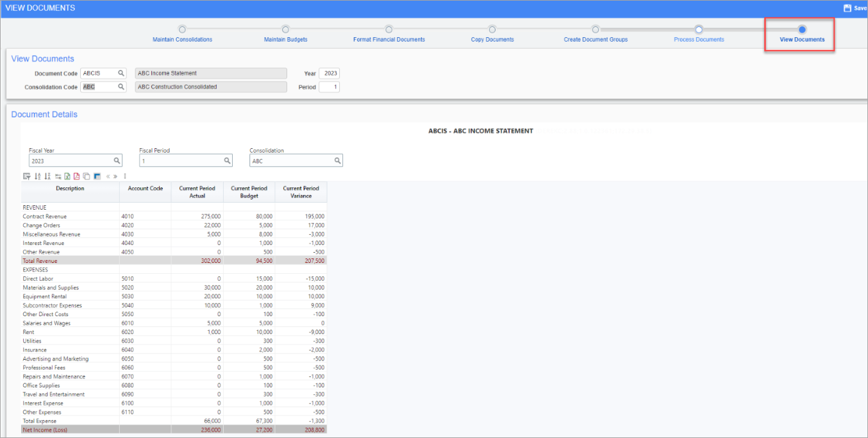Click the Description column header
The height and width of the screenshot is (438, 868).
click(70, 192)
